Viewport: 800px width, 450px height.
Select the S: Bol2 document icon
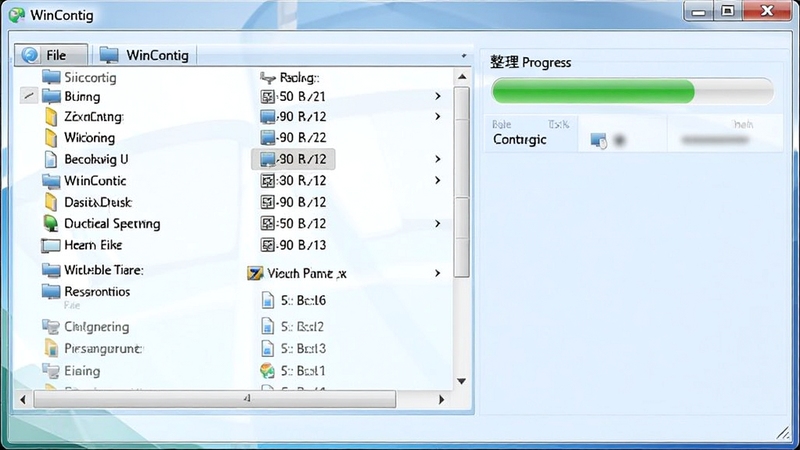[x=268, y=326]
